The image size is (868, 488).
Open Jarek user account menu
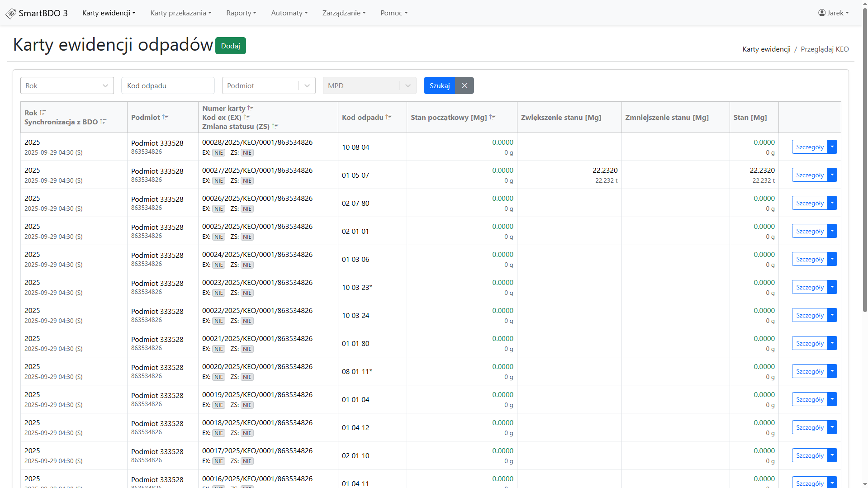tap(833, 13)
